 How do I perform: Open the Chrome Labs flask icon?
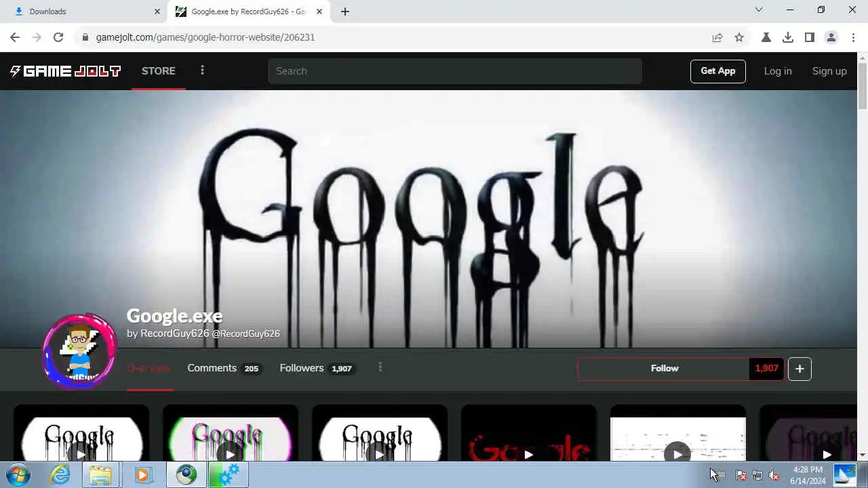pyautogui.click(x=766, y=37)
